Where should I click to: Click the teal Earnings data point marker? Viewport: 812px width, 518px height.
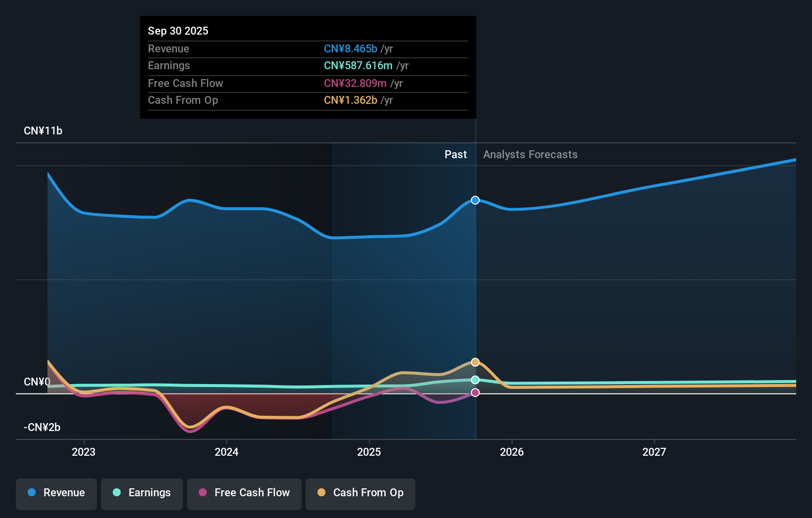475,380
